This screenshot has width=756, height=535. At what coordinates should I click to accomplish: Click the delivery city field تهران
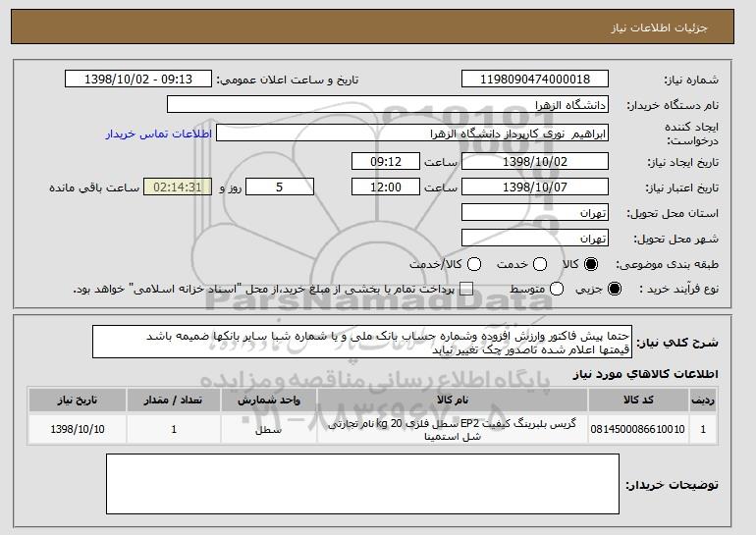pyautogui.click(x=535, y=239)
